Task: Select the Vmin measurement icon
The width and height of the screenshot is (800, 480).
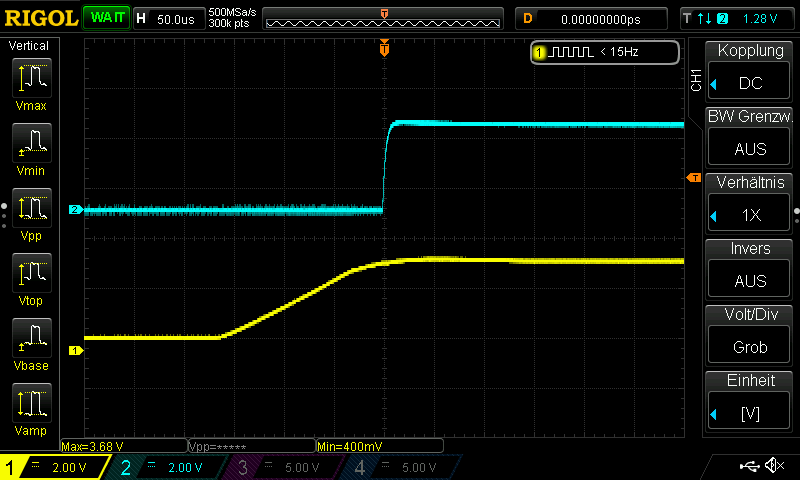Action: 32,143
